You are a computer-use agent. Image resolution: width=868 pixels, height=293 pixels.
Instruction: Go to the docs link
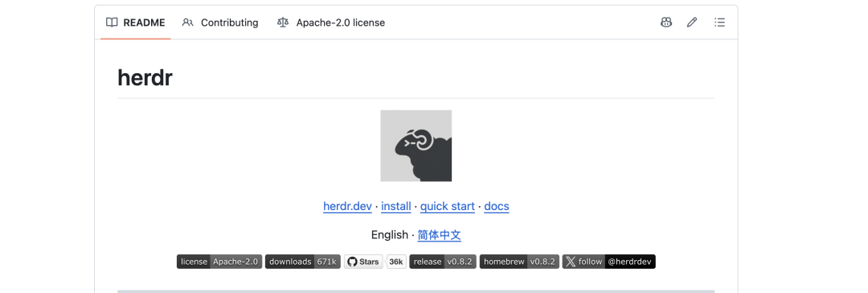[x=497, y=206]
